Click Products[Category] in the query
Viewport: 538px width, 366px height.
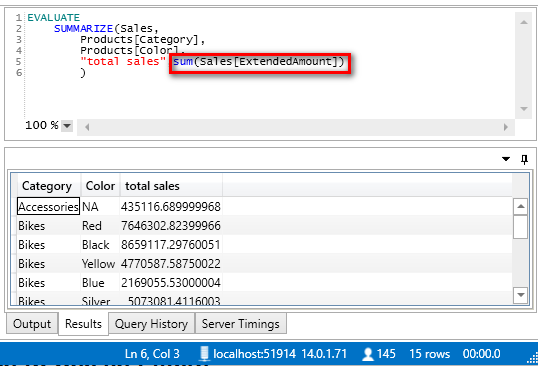[x=139, y=39]
